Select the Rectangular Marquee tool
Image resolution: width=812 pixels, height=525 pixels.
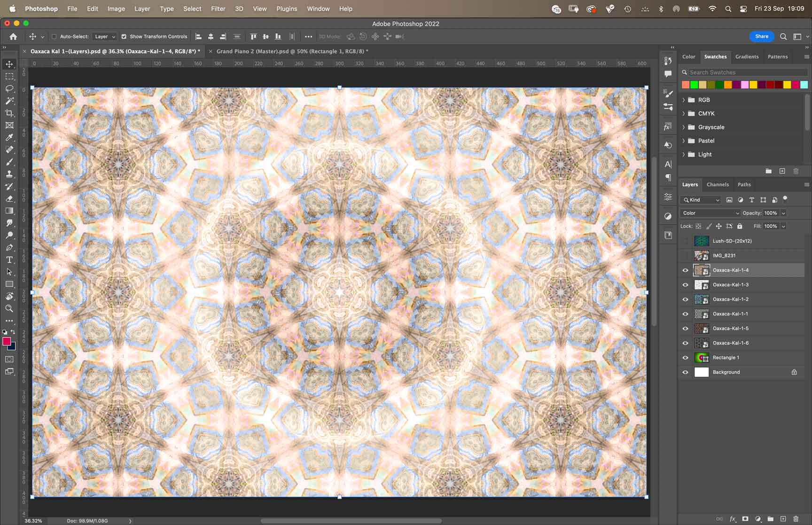click(9, 76)
